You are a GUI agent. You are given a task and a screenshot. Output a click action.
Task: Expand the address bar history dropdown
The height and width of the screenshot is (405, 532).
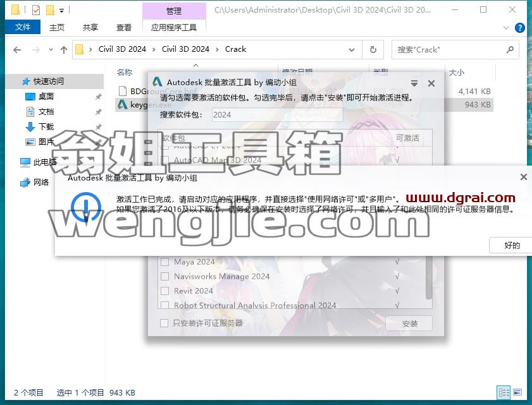click(x=352, y=50)
